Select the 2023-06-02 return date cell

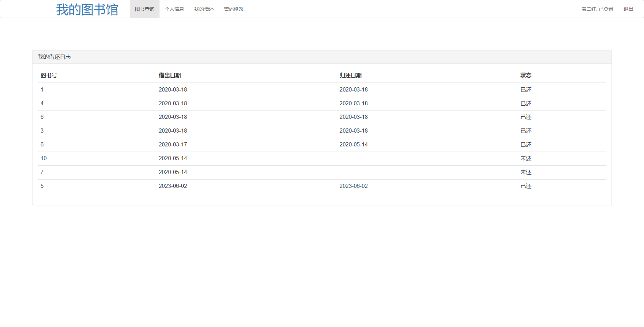click(x=353, y=186)
